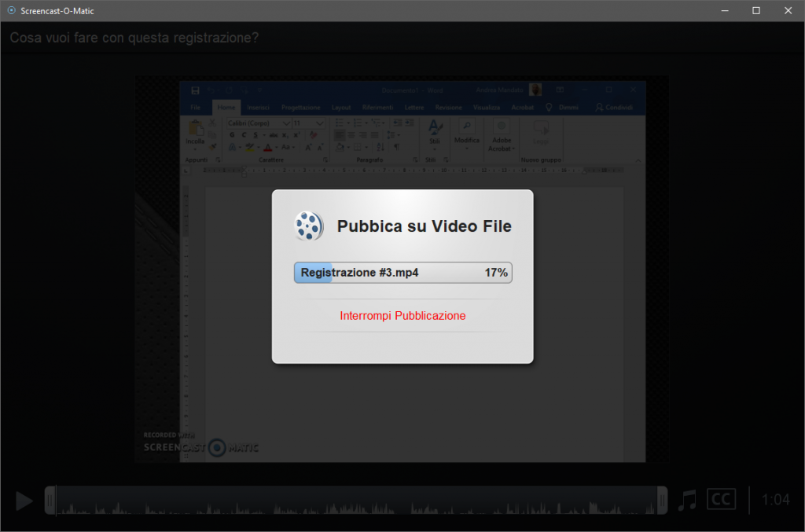Click the Leggi button in Nuovo gruppo
Screen dimensions: 805x532
tap(541, 132)
